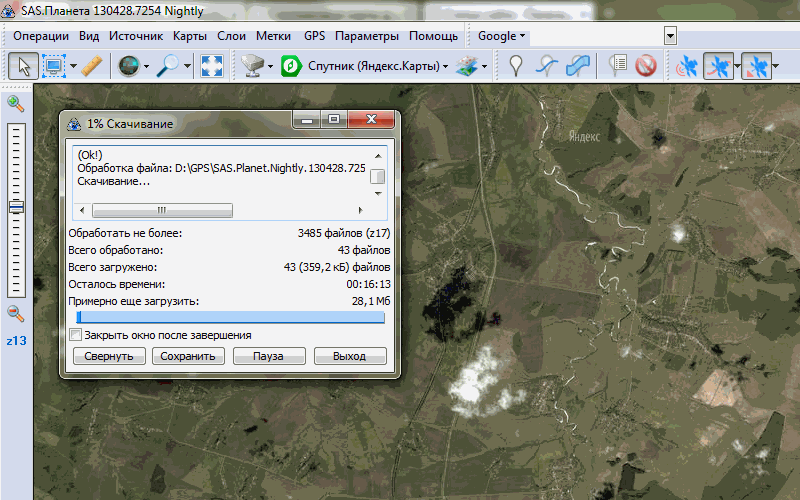Open the selection tool dropdown arrow
The width and height of the screenshot is (800, 500).
pyautogui.click(x=72, y=67)
